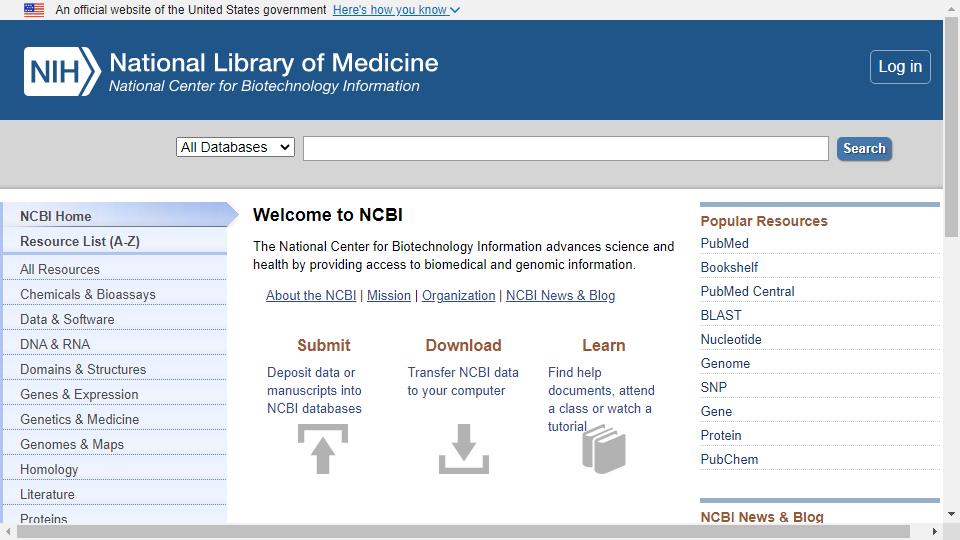Expand the "Here's how you know" disclosure
This screenshot has width=960, height=540.
coord(396,10)
